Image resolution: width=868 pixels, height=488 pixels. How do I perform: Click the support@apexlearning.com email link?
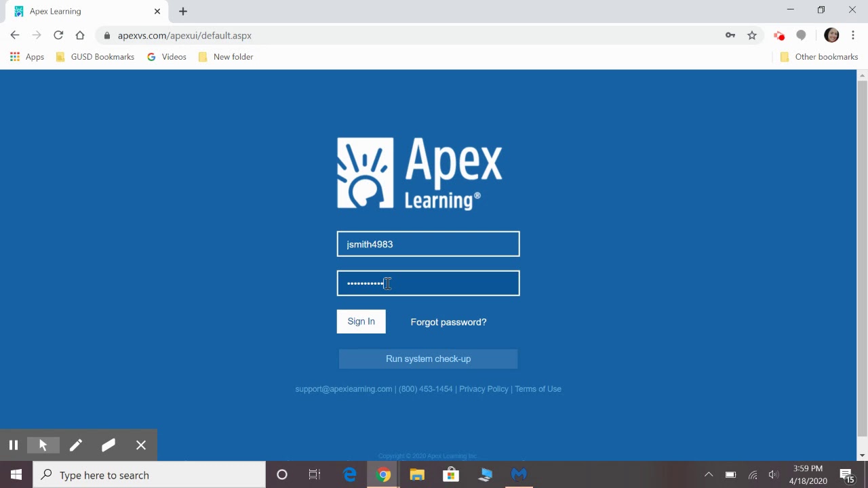(344, 389)
